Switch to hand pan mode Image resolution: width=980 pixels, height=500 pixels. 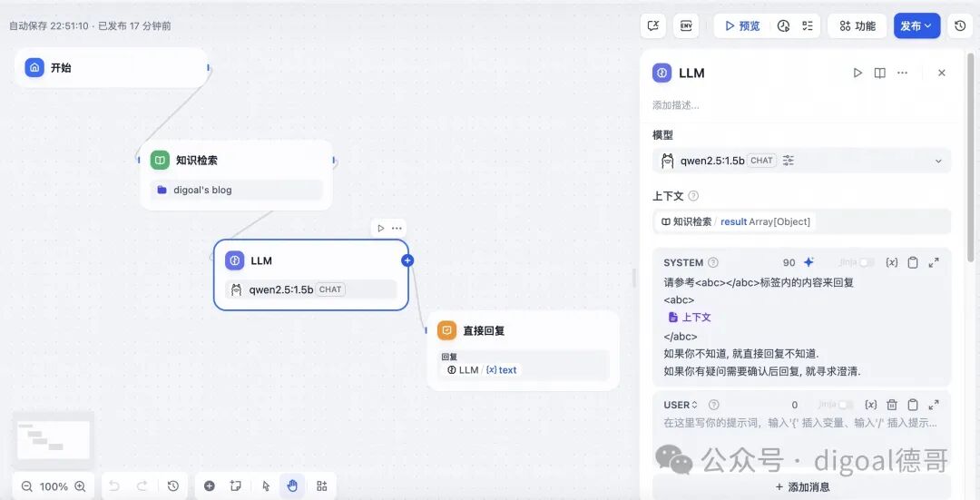tap(292, 485)
